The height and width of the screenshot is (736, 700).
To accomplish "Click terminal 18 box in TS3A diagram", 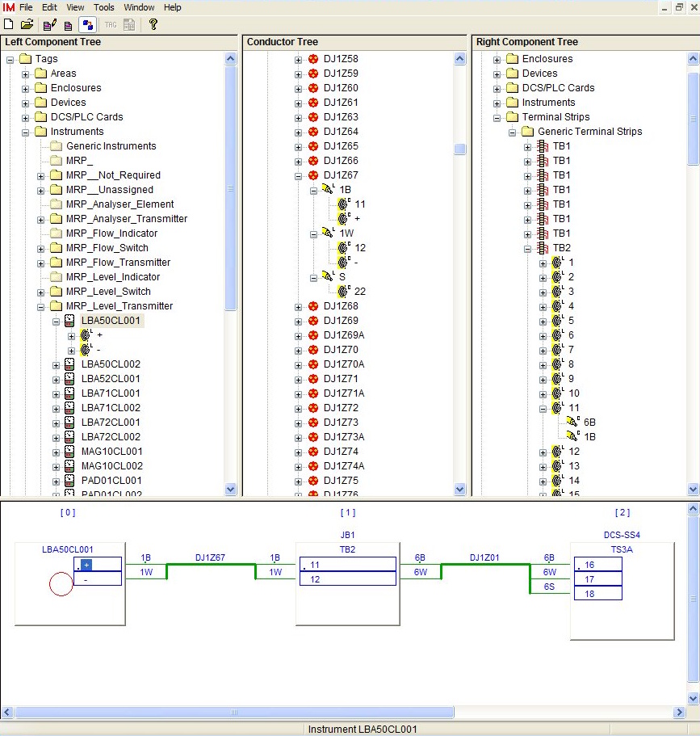I will click(x=598, y=593).
